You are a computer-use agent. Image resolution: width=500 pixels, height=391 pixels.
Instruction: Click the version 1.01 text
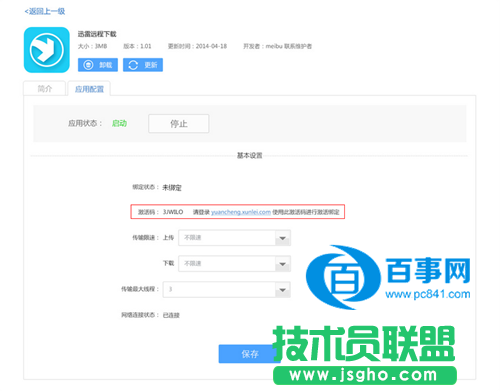tap(146, 46)
